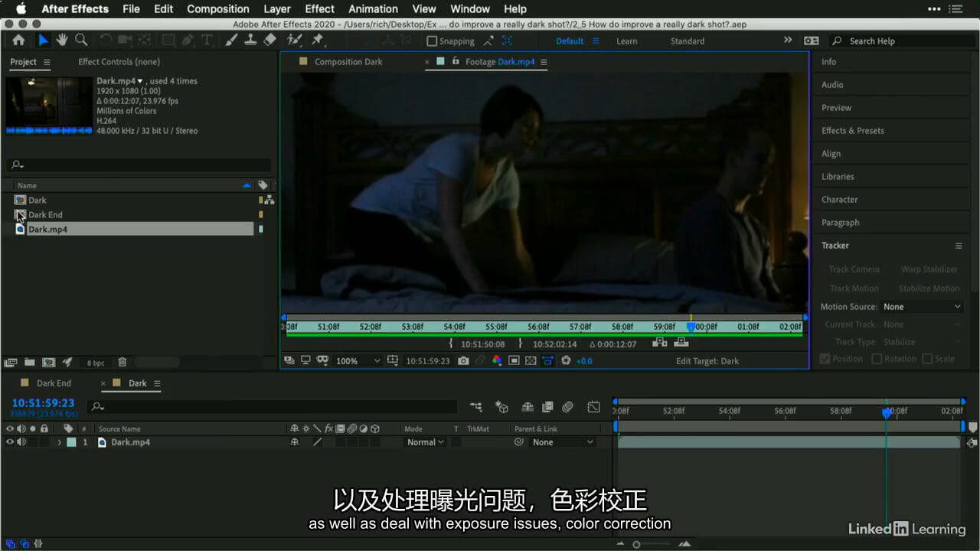Adjust the +0.0 exposure value
This screenshot has height=551, width=980.
pos(584,360)
